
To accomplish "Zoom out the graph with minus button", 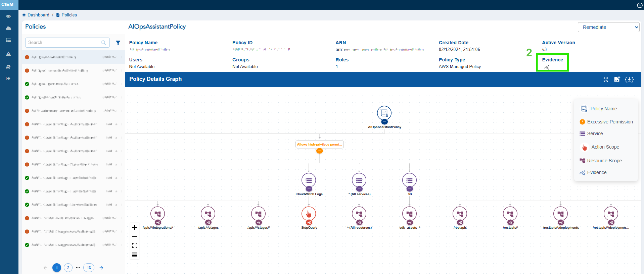I will click(135, 236).
